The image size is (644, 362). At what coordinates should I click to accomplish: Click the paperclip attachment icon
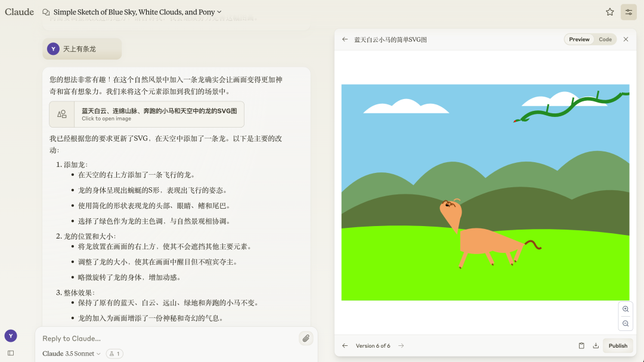click(306, 338)
